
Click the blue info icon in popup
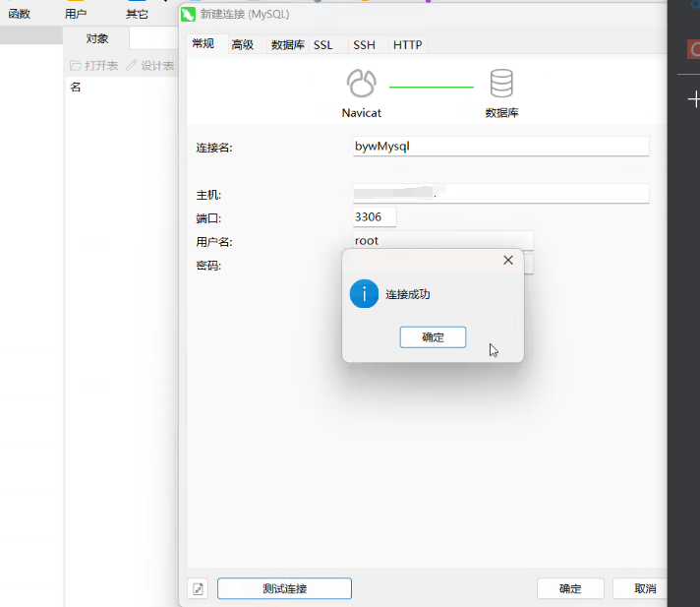click(364, 294)
